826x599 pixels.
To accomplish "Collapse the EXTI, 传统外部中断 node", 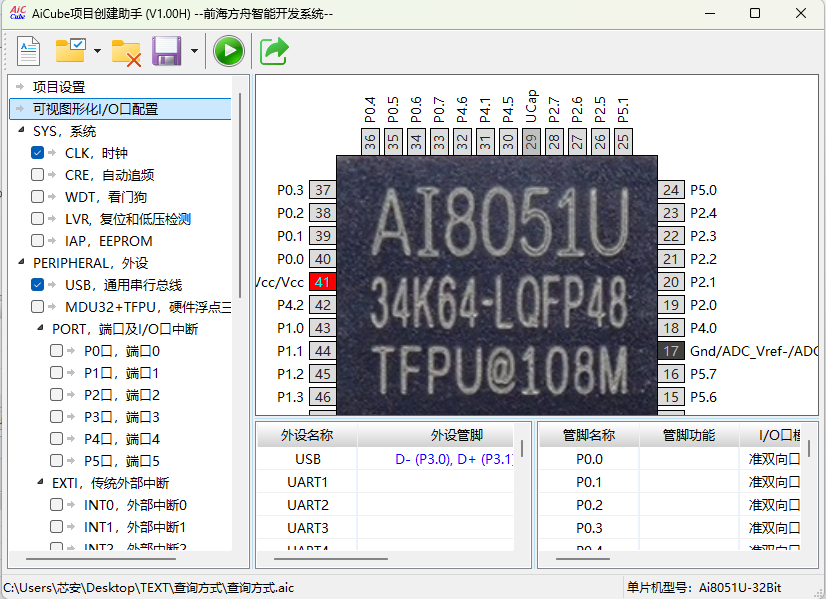I will point(40,482).
